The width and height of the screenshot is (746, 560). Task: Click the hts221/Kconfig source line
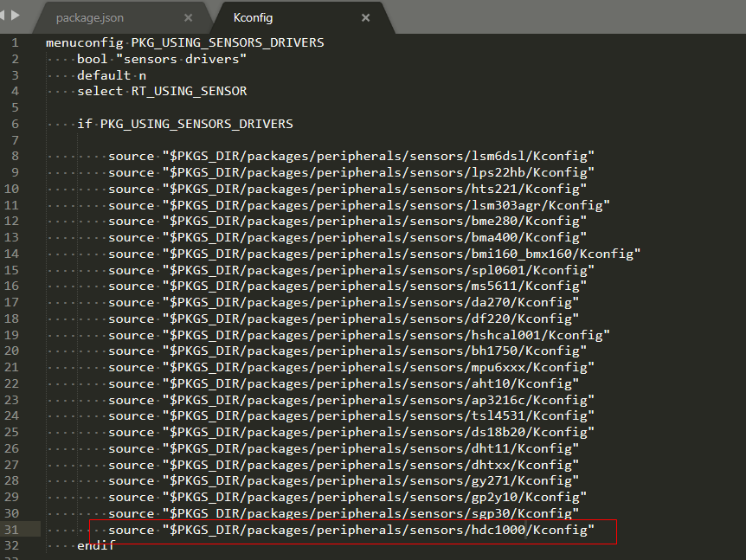click(347, 189)
